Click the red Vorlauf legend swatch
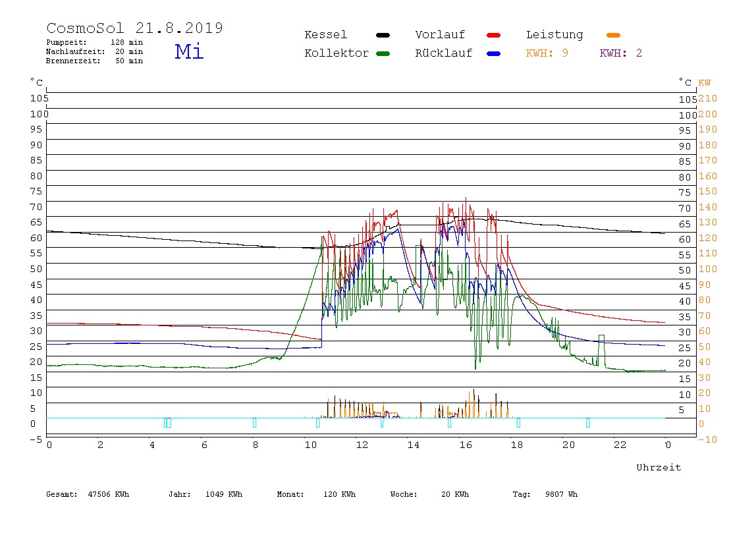The width and height of the screenshot is (756, 535). tap(494, 35)
